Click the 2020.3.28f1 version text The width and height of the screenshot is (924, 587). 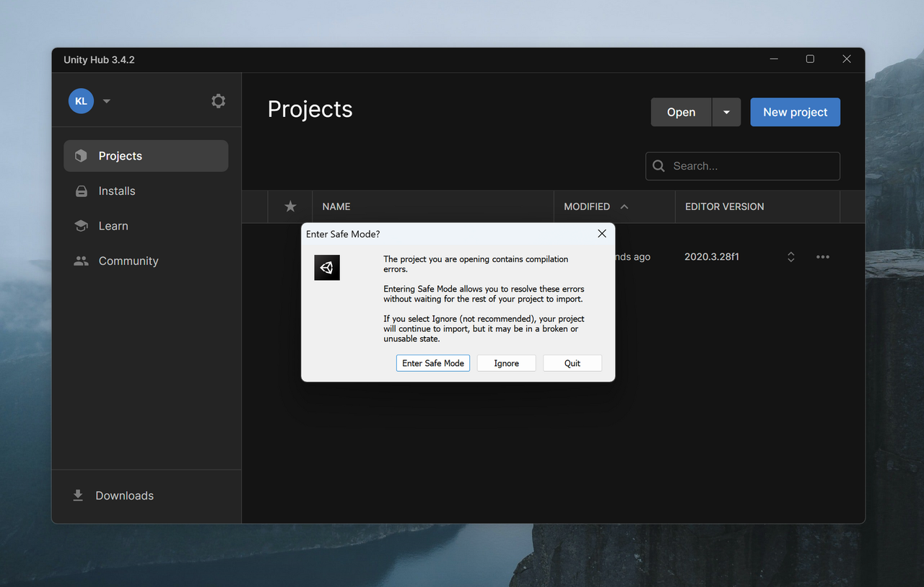click(712, 257)
